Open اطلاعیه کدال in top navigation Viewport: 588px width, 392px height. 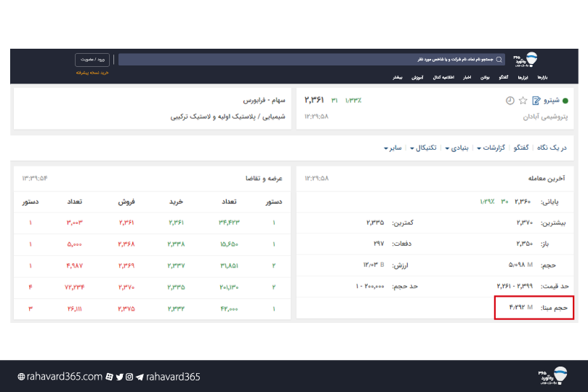click(443, 77)
